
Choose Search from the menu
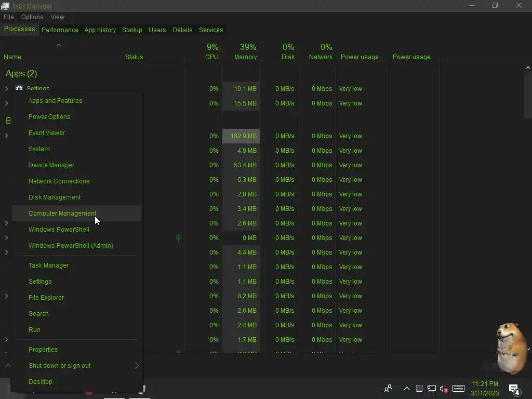click(x=38, y=314)
